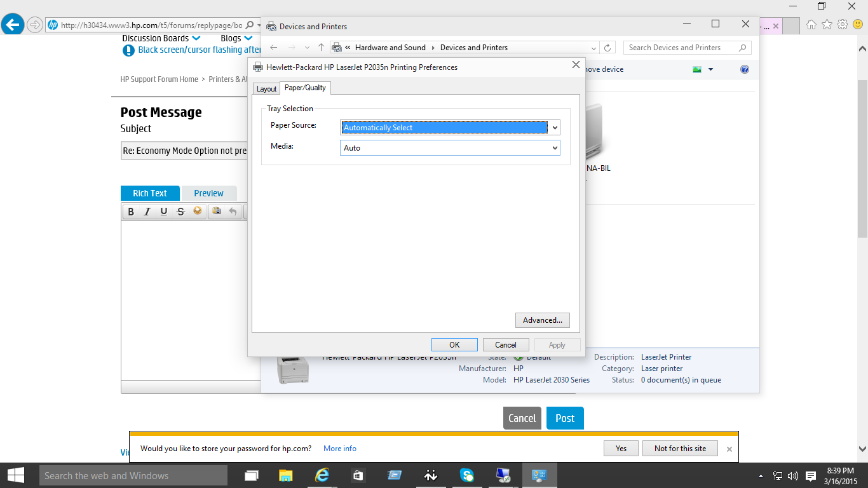Open Internet Explorer Tools gear

(843, 25)
